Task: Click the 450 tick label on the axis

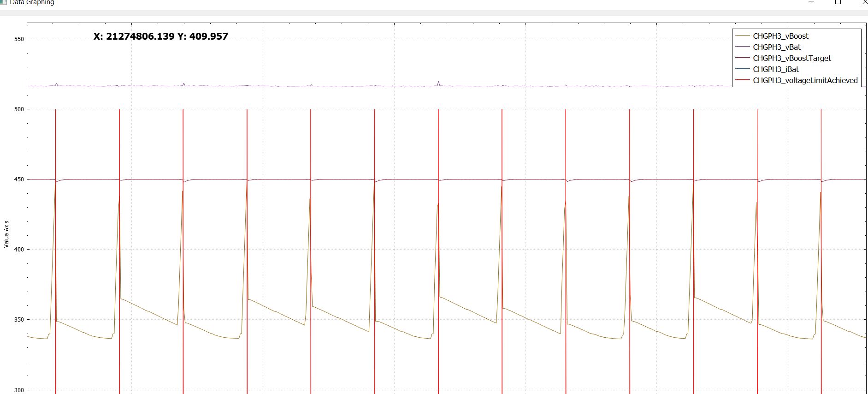Action: 19,179
